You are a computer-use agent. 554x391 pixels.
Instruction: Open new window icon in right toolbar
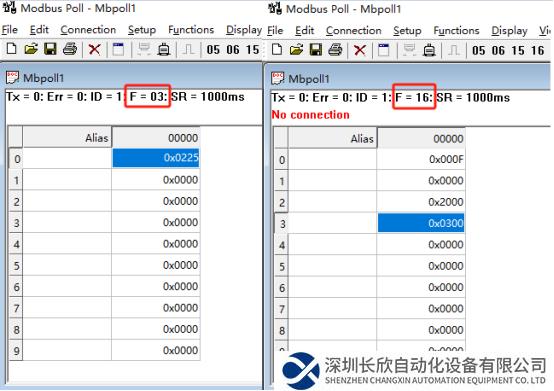(x=384, y=50)
